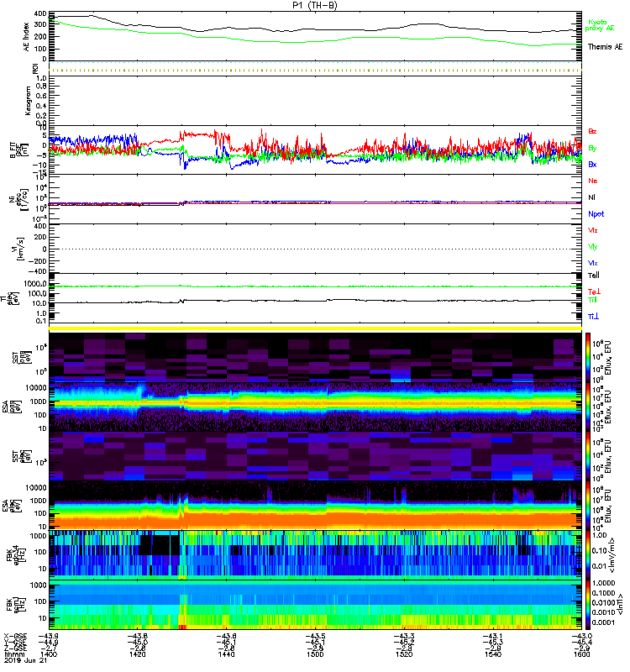
Task: Click the FBK electric field colorbar
Action: [587, 555]
